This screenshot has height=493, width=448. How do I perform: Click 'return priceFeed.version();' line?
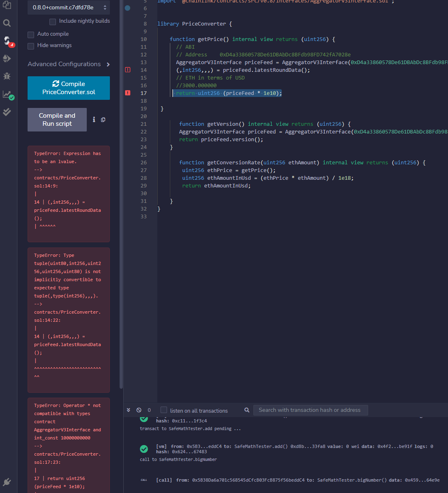point(221,139)
